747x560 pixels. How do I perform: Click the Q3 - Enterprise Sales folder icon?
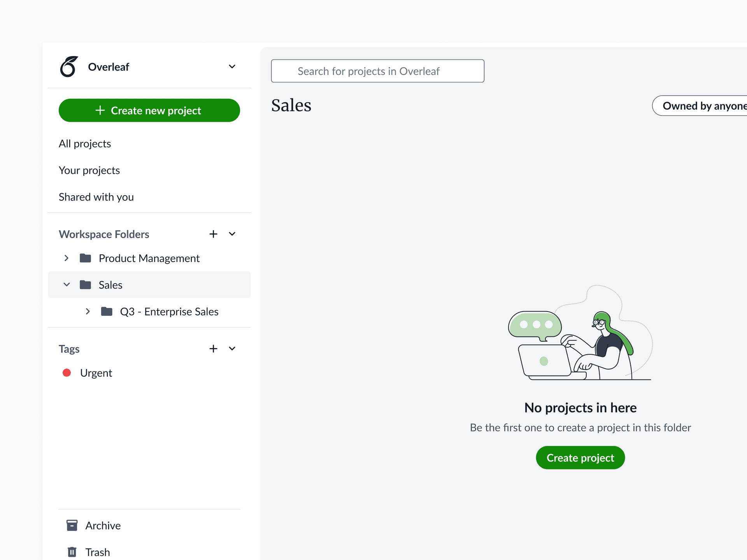pyautogui.click(x=107, y=311)
